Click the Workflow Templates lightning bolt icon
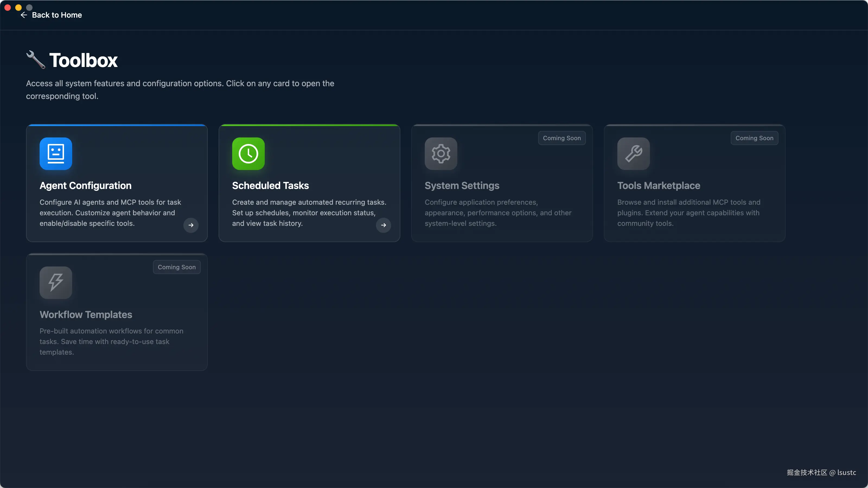Image resolution: width=868 pixels, height=488 pixels. tap(56, 282)
